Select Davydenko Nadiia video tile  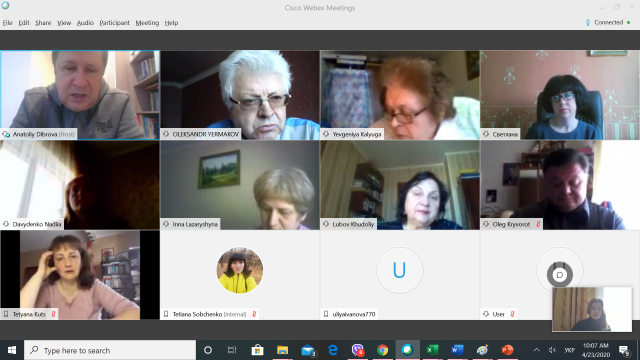click(x=80, y=185)
